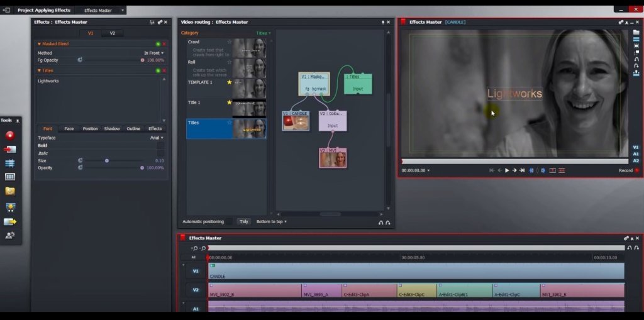Adjust the Size slider handle
The height and width of the screenshot is (320, 644).
107,160
